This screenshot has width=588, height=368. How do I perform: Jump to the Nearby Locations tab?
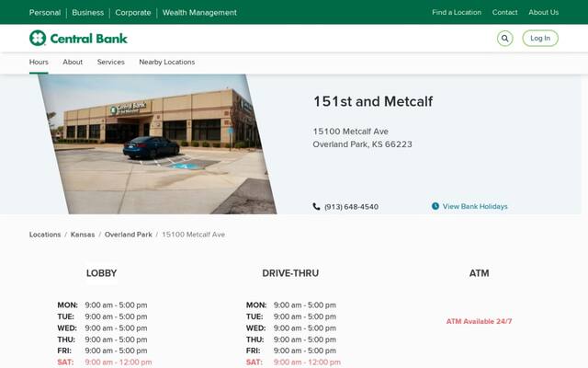[167, 63]
